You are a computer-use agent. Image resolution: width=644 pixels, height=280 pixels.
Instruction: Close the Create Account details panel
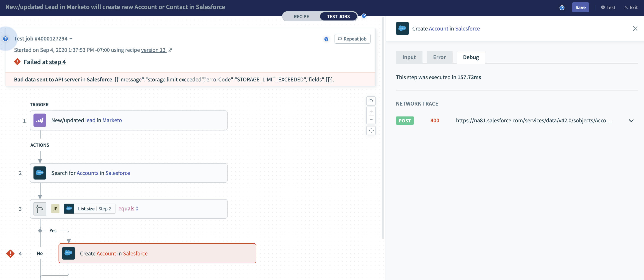[x=635, y=28]
